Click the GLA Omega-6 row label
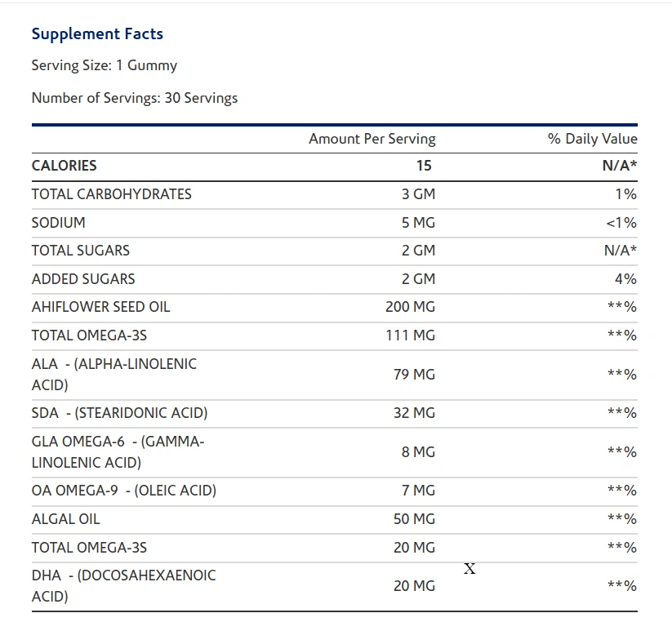The height and width of the screenshot is (622, 672). point(118,451)
